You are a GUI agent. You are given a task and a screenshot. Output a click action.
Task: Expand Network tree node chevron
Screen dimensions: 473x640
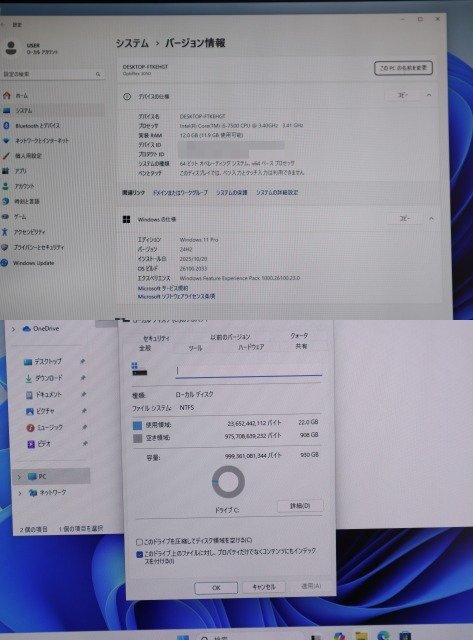click(x=20, y=493)
